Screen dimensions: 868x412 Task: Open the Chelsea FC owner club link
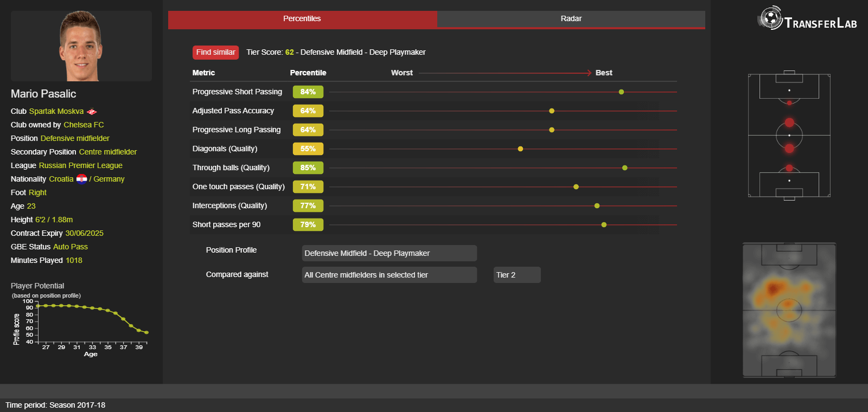(84, 125)
